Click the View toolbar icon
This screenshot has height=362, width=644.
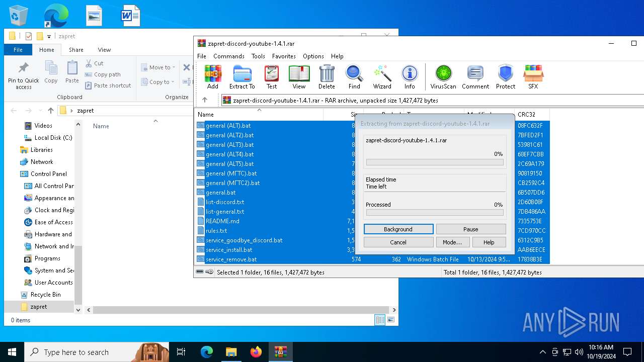(x=299, y=77)
